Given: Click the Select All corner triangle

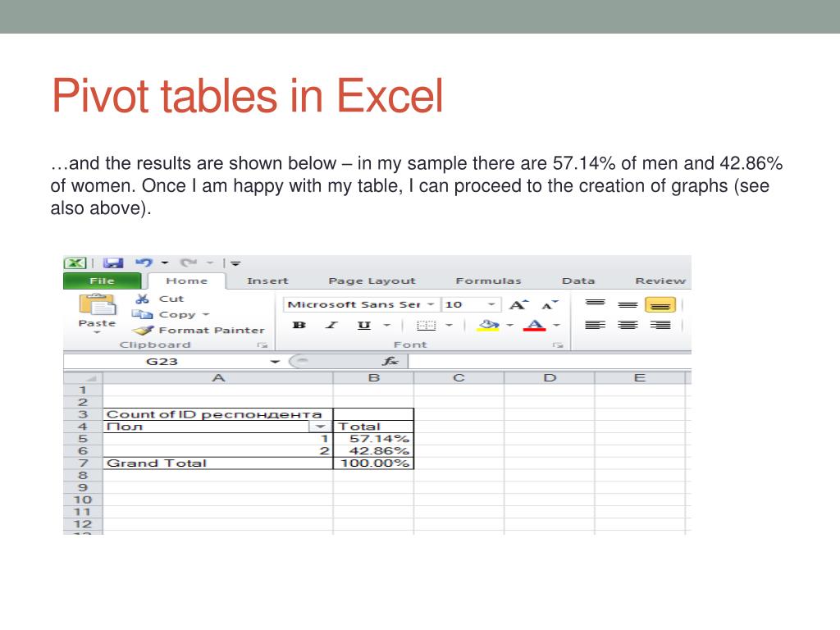Looking at the screenshot, I should (x=83, y=378).
